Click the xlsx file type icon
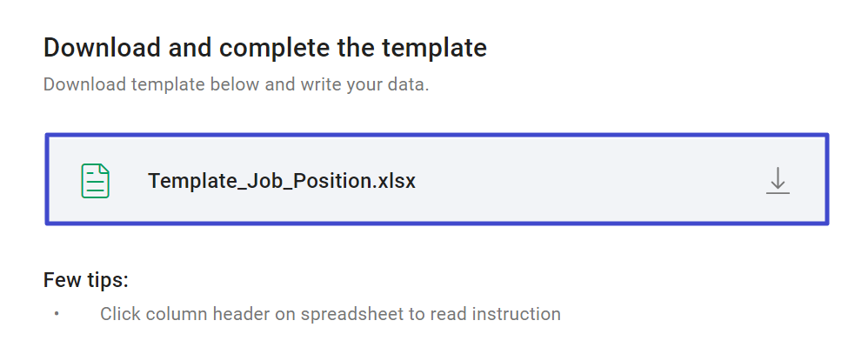Viewport: 868px width, 354px height. point(96,181)
